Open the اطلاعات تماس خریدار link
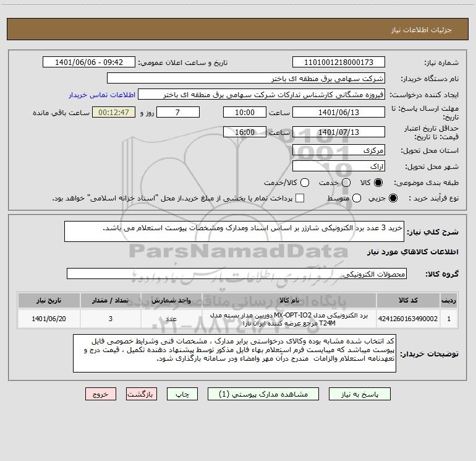476x461 pixels. (x=102, y=95)
